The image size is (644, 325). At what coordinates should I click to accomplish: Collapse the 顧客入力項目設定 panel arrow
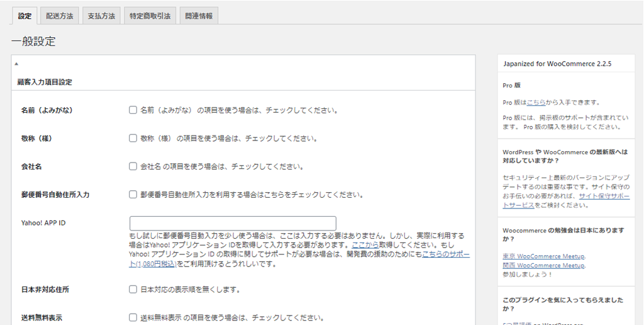point(16,64)
